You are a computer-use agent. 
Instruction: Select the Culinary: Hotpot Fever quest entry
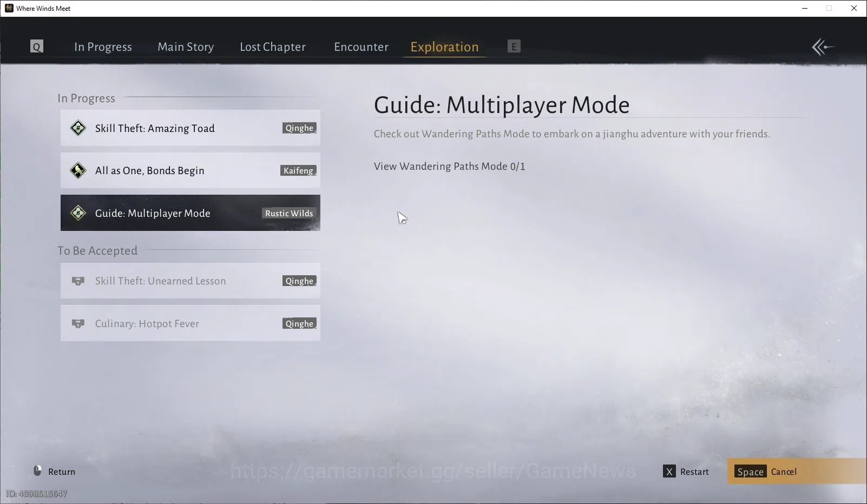tap(191, 323)
